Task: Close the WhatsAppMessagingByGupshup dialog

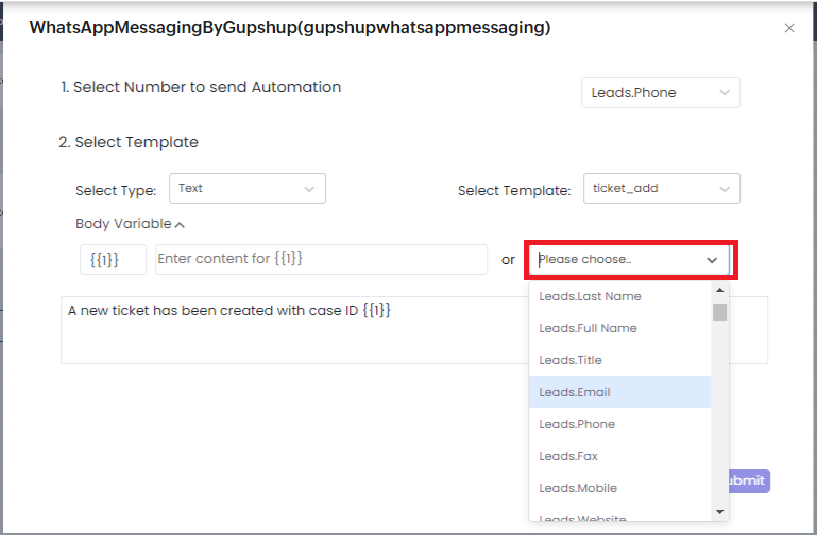Action: (789, 28)
